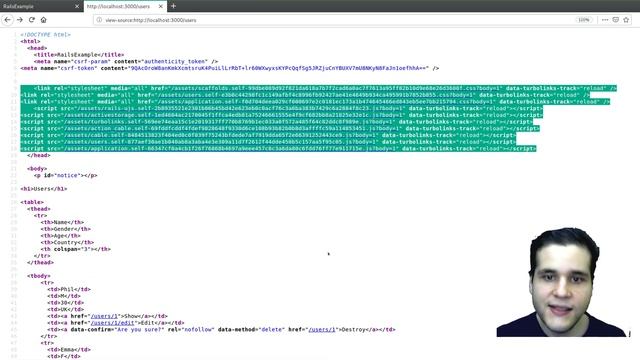640x360 pixels.
Task: Click the csrf-token meta content value
Action: (278, 68)
